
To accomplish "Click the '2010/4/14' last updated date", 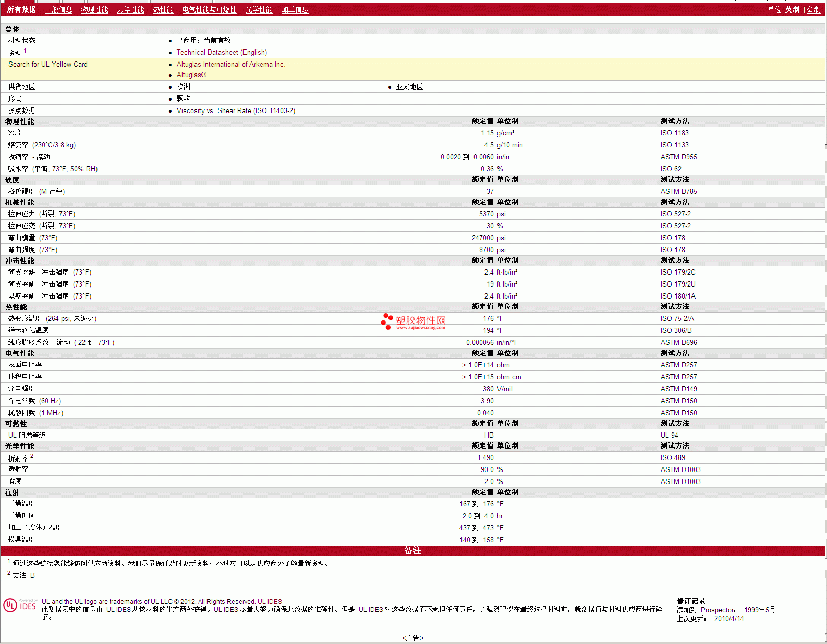I will 729,619.
